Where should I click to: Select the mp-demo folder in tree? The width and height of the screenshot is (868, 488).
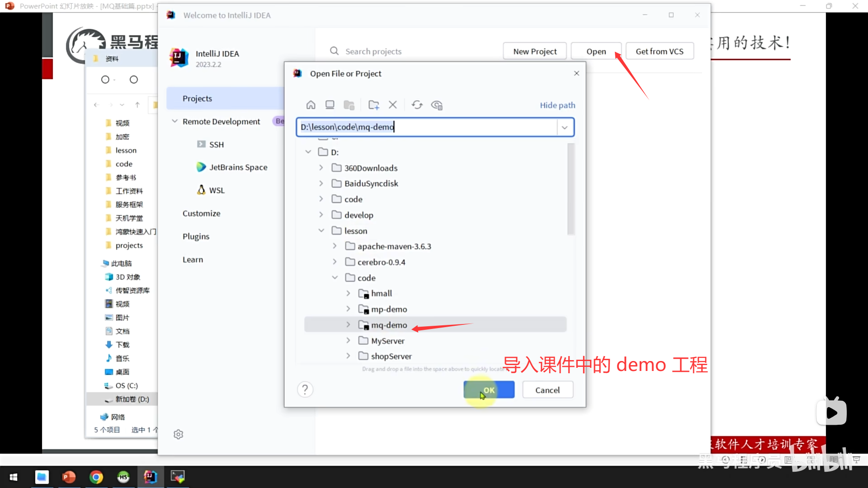pos(389,309)
